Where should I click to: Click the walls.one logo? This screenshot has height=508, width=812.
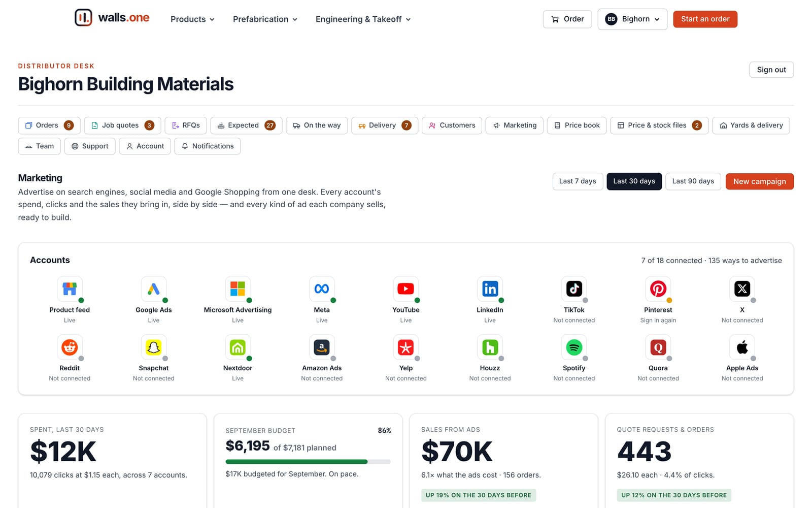click(x=112, y=18)
